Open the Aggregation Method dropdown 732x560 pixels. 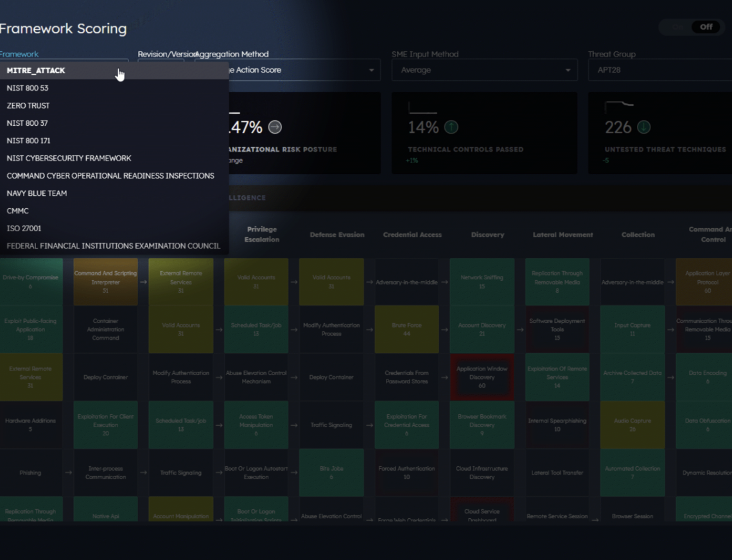click(x=304, y=70)
